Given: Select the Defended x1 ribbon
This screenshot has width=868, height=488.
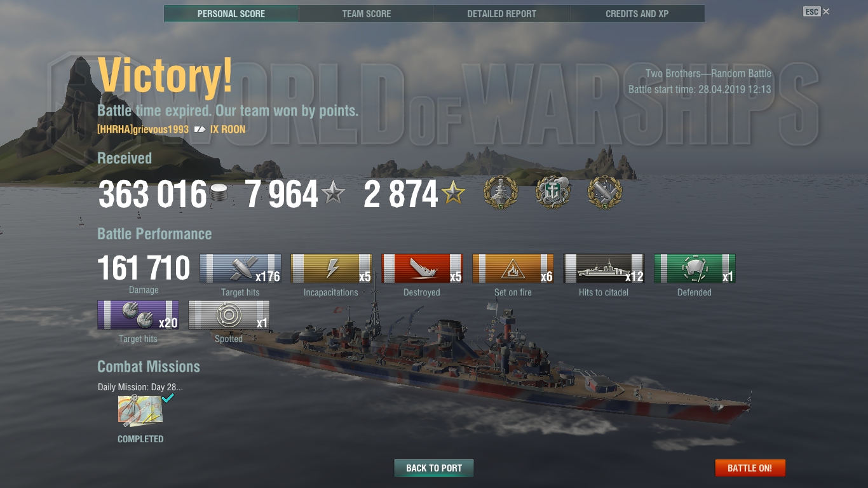Looking at the screenshot, I should pos(695,269).
